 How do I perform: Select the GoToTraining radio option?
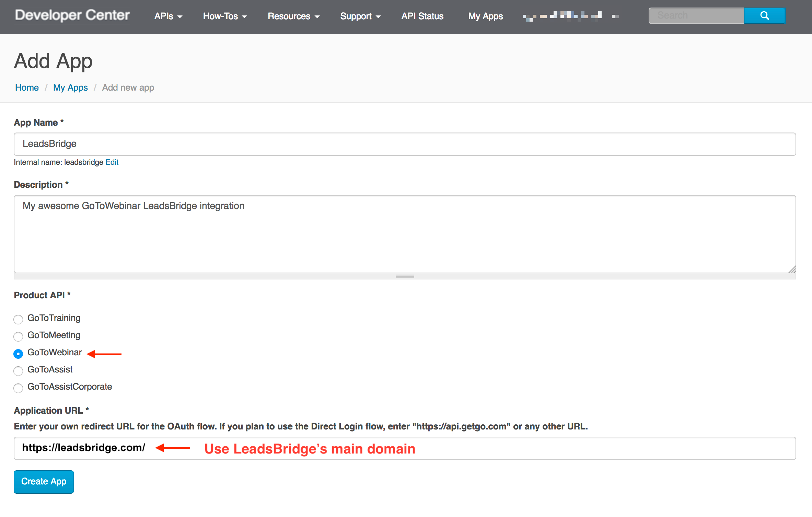(18, 319)
